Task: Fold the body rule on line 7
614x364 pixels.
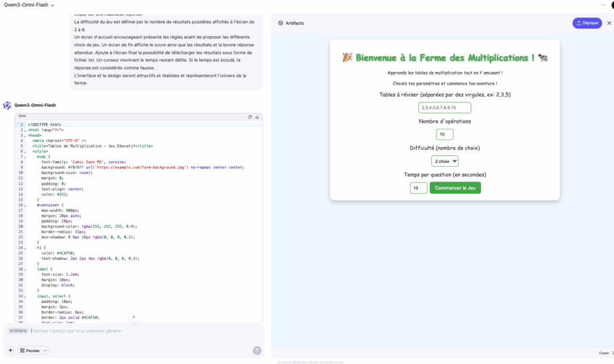Action: coord(25,157)
